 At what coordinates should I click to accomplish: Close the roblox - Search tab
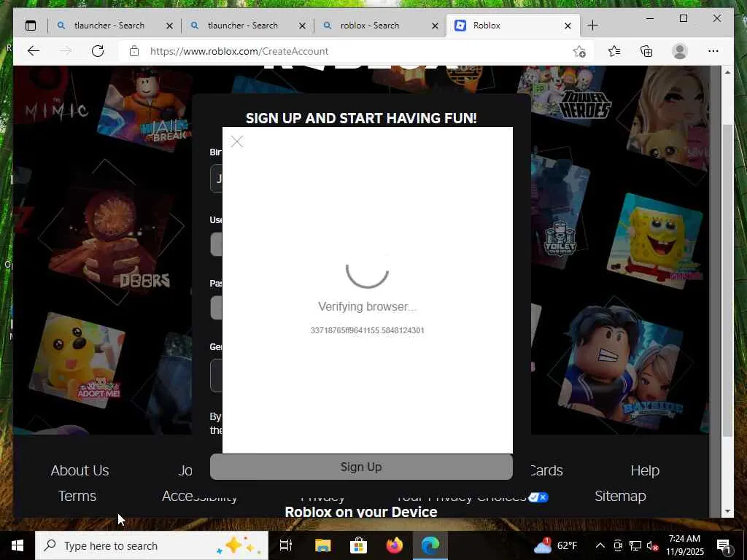(435, 26)
